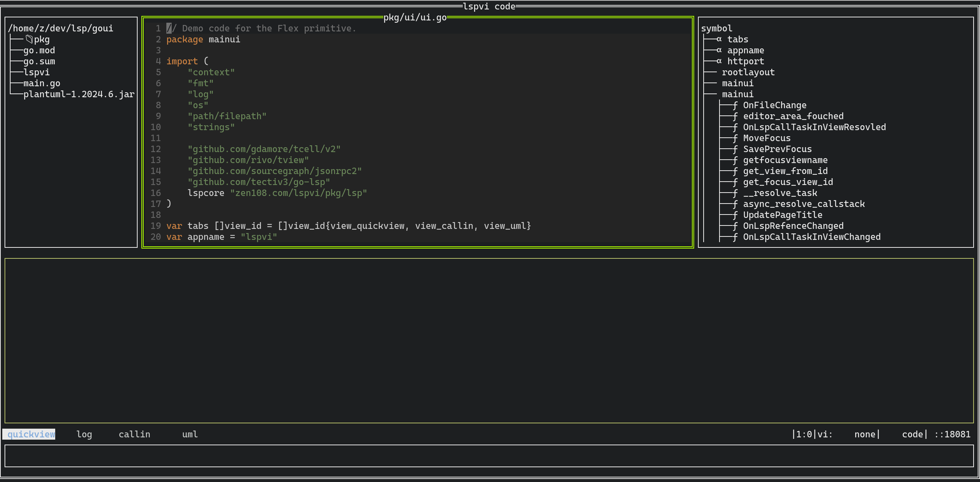Jump to SavePrevFocus function symbol

(777, 149)
